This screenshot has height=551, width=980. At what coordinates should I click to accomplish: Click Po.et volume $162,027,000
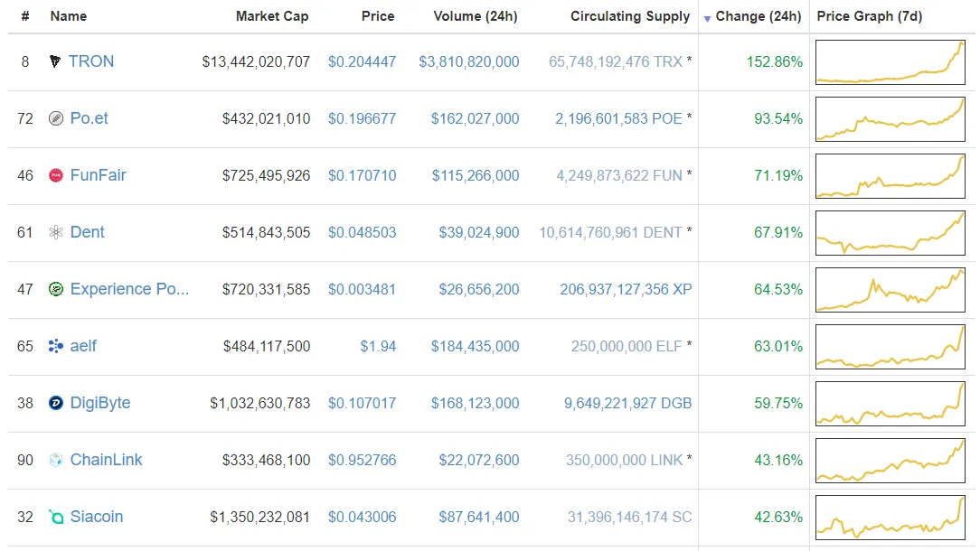pos(475,118)
